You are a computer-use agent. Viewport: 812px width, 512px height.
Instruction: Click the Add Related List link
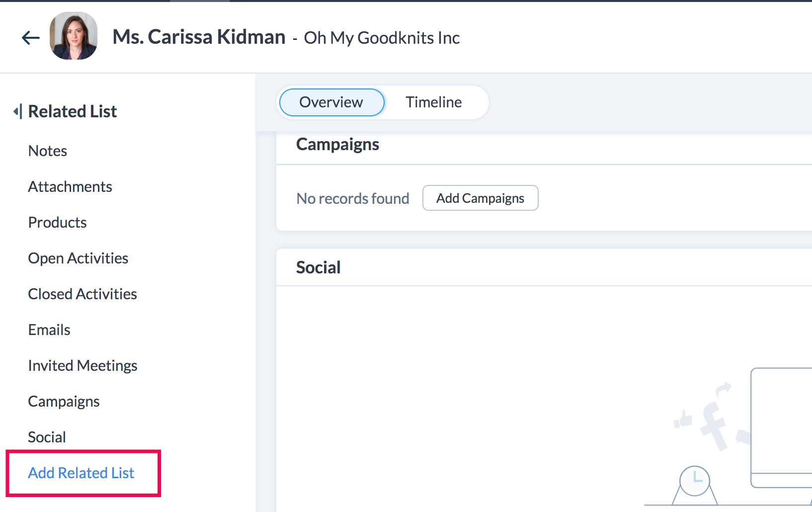(81, 473)
